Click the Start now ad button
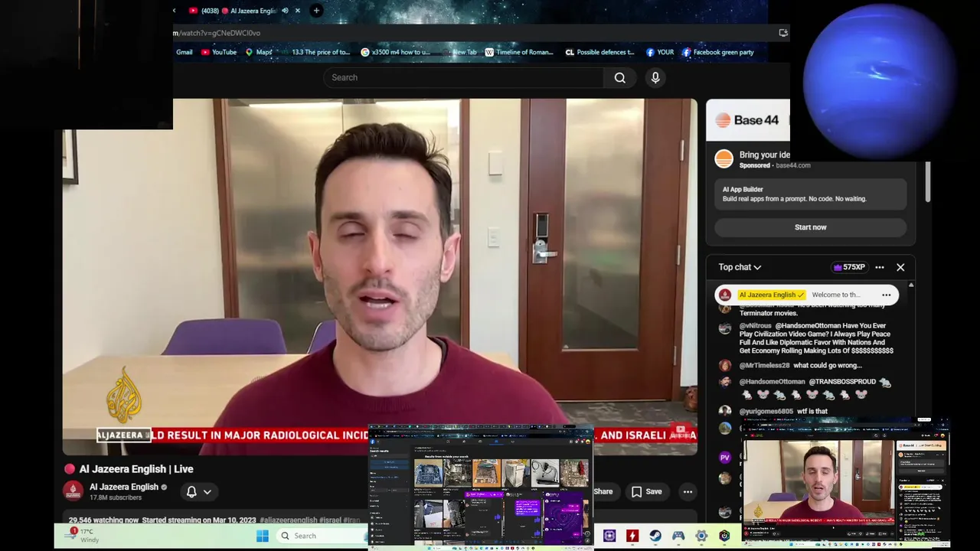 pyautogui.click(x=810, y=227)
